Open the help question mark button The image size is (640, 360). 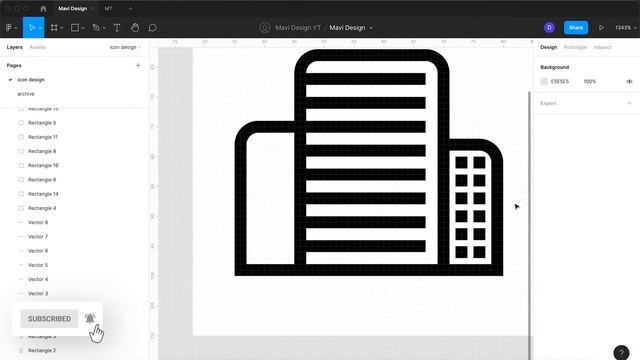621,352
